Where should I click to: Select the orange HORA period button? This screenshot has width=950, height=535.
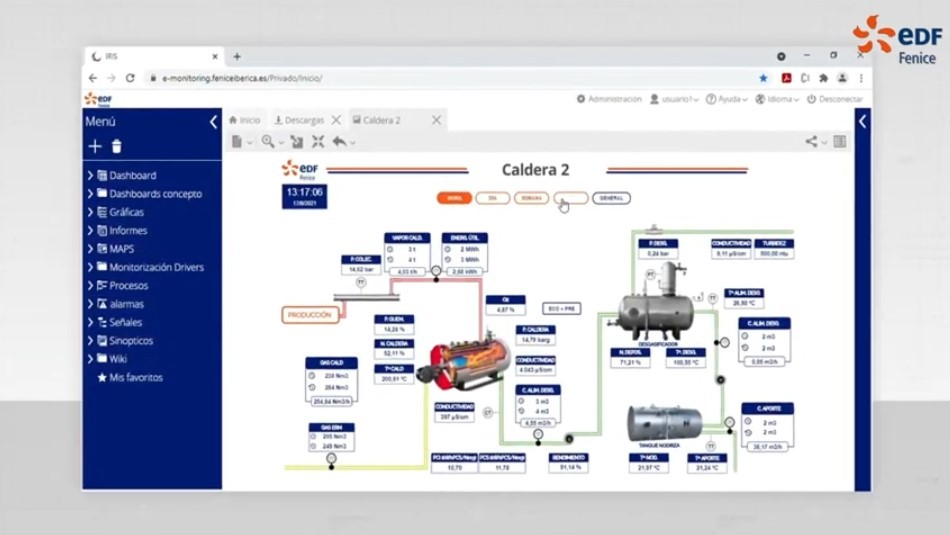click(x=454, y=198)
